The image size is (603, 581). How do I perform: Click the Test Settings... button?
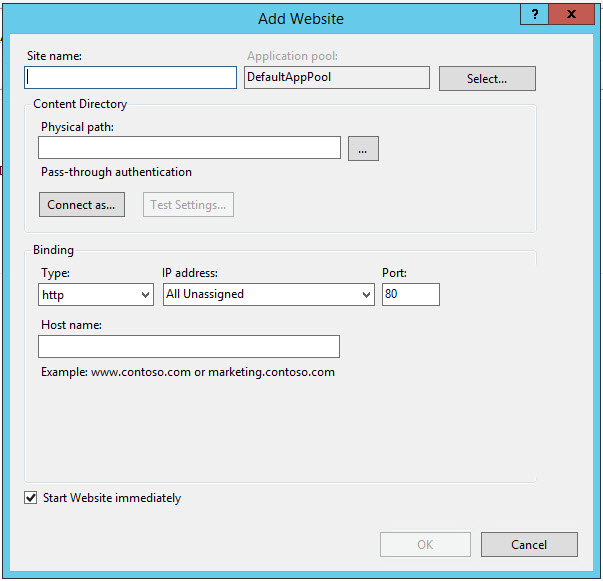click(x=188, y=205)
